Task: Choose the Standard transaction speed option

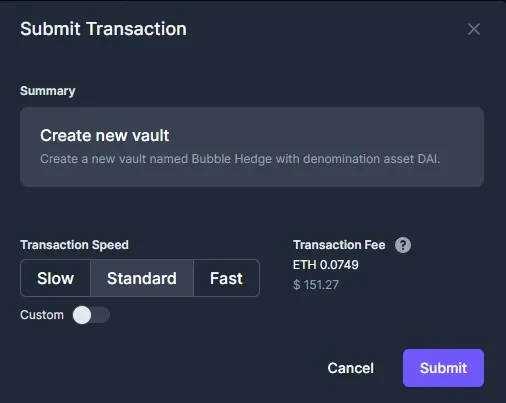Action: tap(142, 278)
